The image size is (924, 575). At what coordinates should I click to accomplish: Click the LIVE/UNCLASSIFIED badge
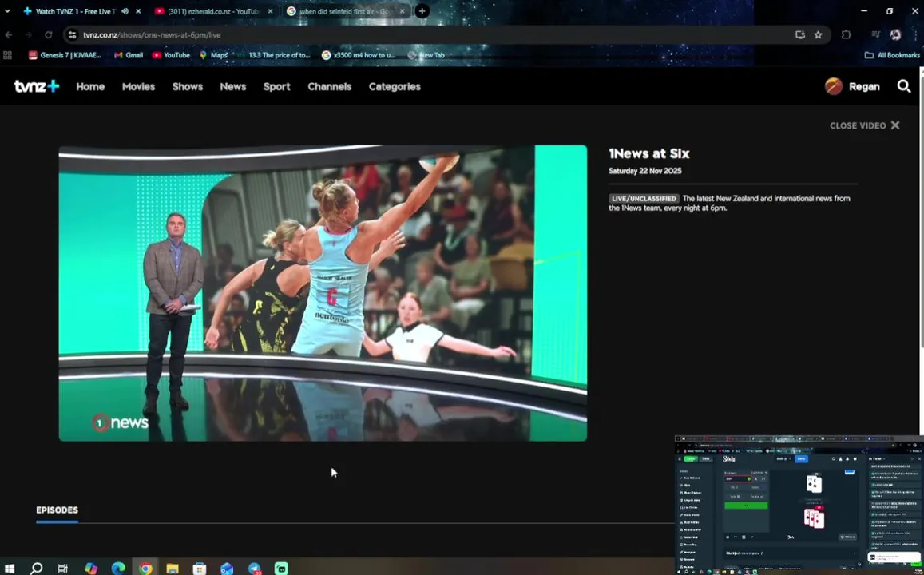coord(644,199)
